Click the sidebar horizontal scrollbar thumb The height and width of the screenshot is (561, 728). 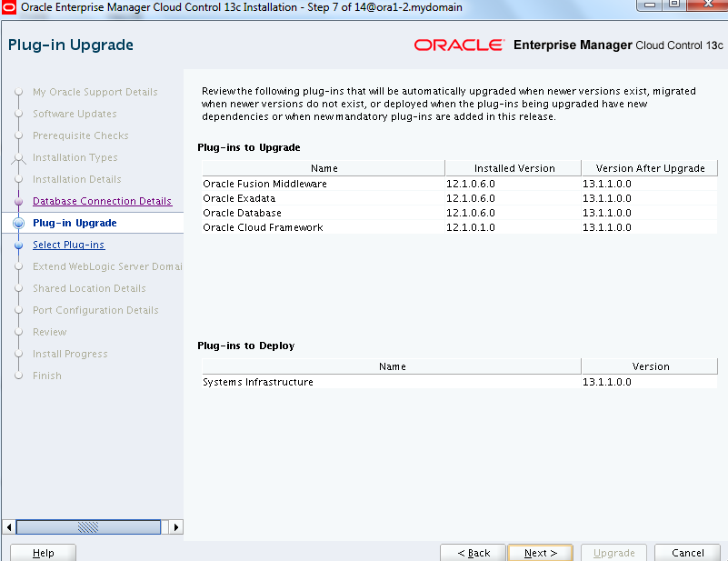88,527
